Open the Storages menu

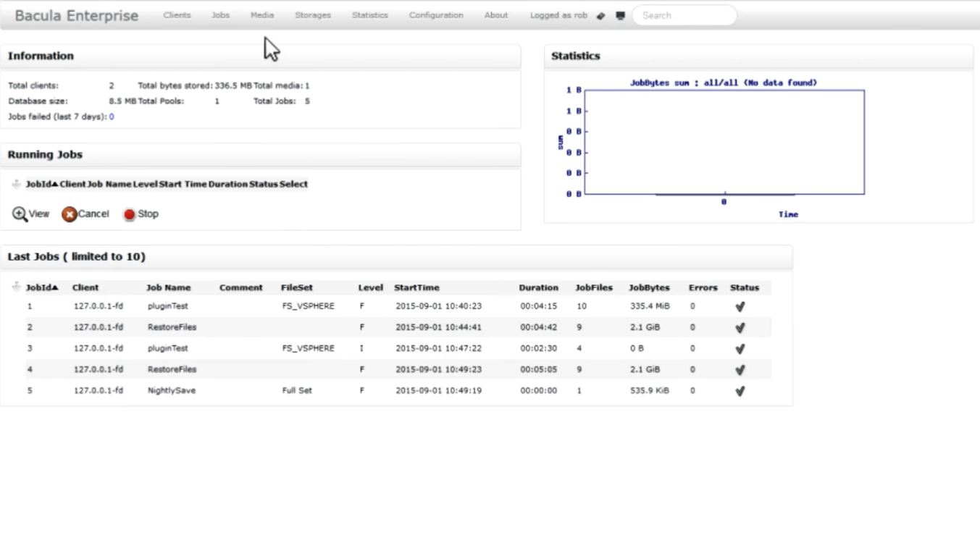[313, 15]
